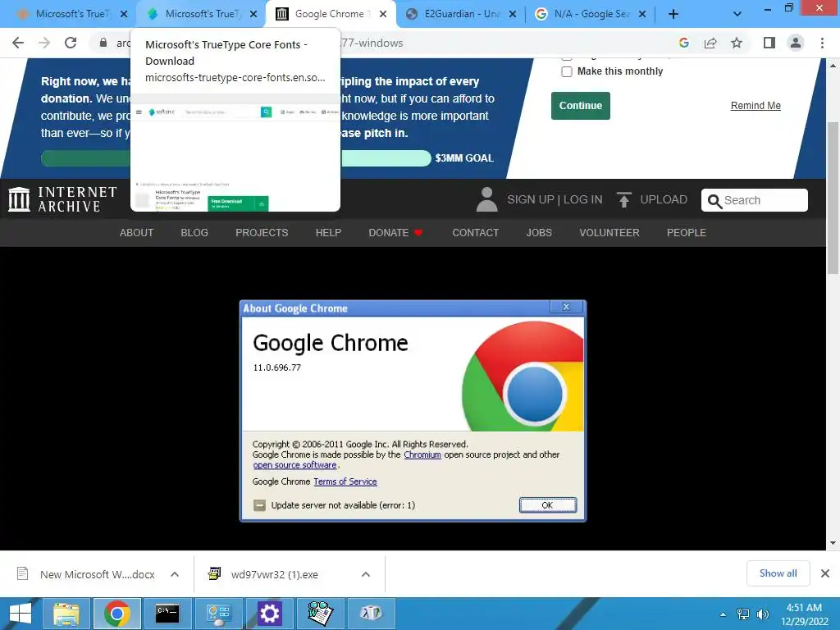
Task: Click the volume icon in the system tray
Action: pyautogui.click(x=763, y=614)
